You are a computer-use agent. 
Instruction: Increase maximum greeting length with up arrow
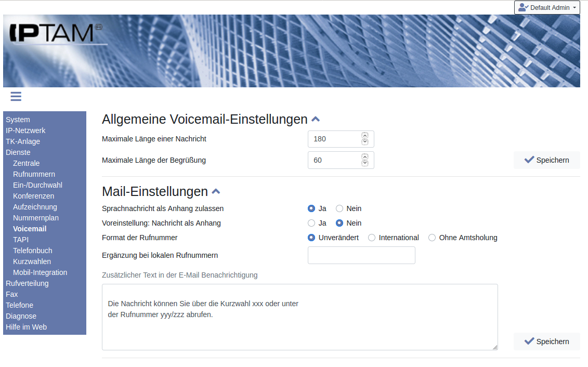[364, 157]
